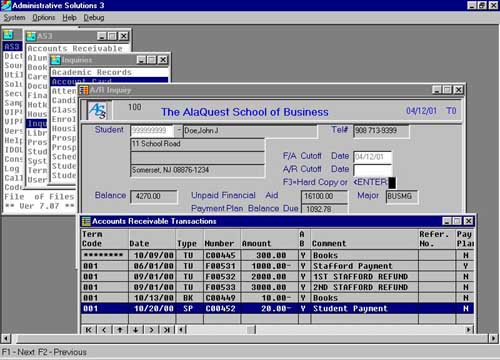500x360 pixels.
Task: Select the AS3 item in left list
Action: point(12,46)
